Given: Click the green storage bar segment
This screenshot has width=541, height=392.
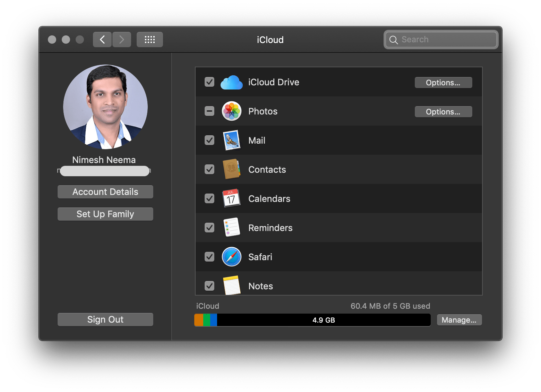Looking at the screenshot, I should 207,320.
